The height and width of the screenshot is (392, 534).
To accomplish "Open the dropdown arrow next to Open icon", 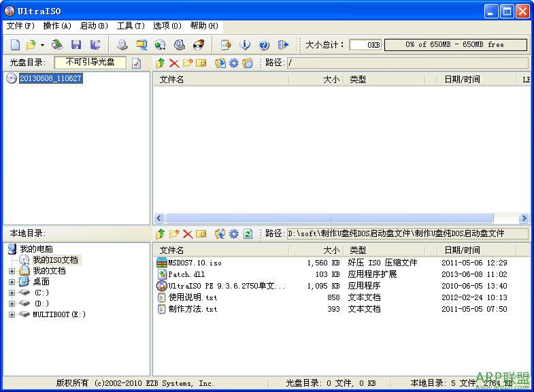I will [x=42, y=45].
